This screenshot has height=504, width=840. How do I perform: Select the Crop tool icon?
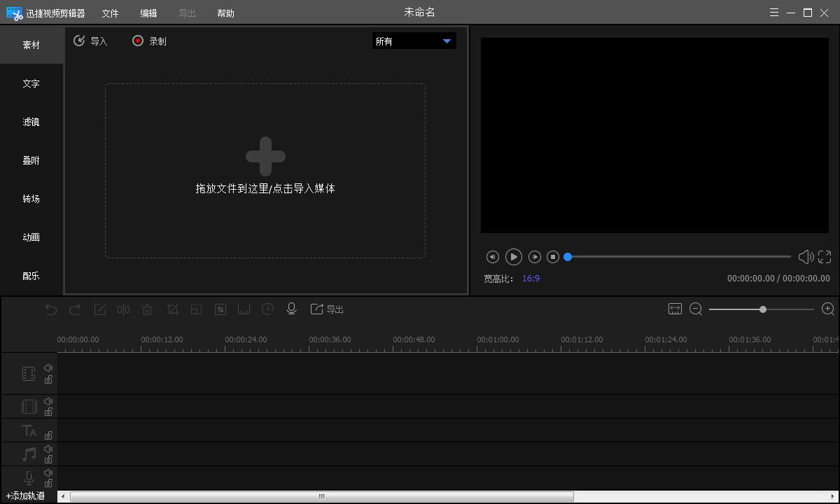[172, 309]
